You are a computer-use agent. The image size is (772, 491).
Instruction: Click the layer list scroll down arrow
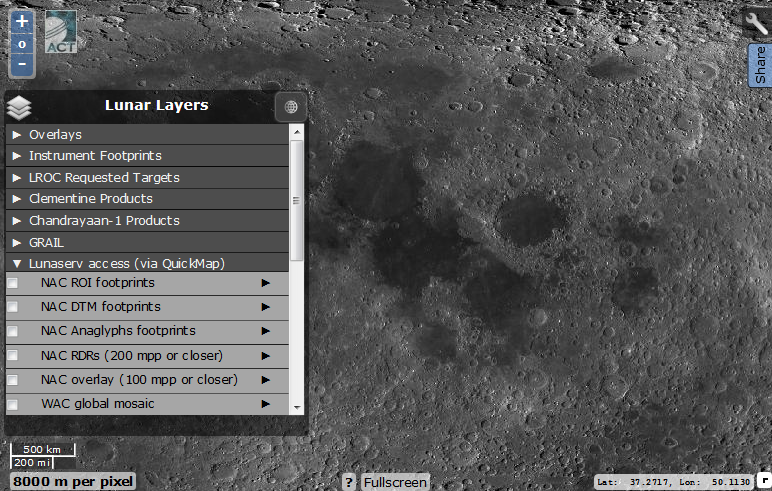pyautogui.click(x=297, y=407)
